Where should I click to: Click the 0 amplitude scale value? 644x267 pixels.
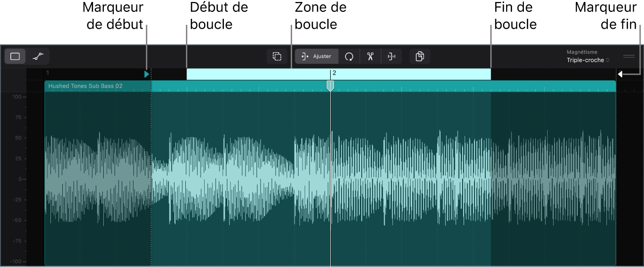(x=19, y=179)
